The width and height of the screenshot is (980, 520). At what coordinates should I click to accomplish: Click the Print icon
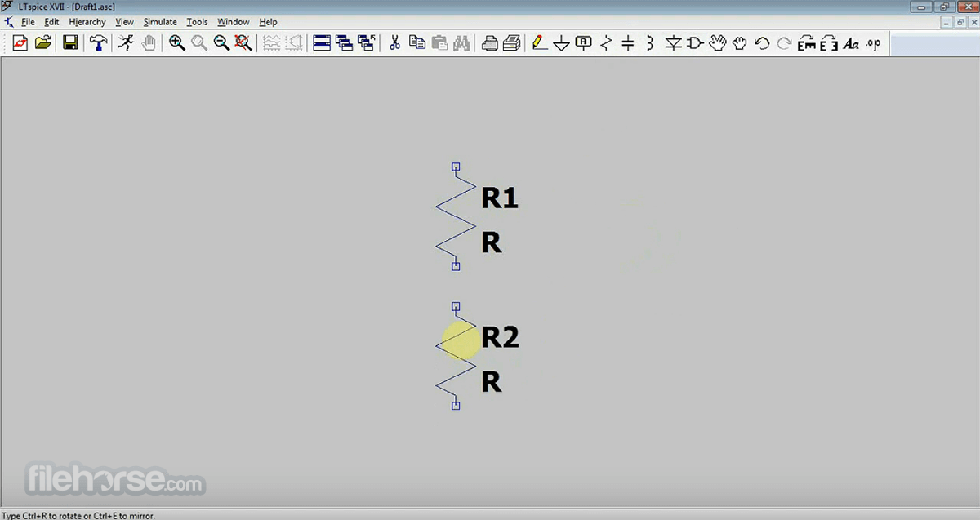click(x=512, y=43)
